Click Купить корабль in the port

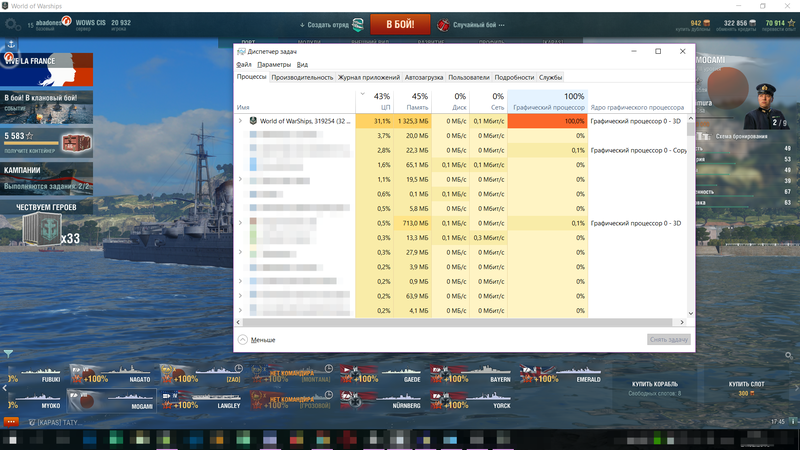(655, 388)
